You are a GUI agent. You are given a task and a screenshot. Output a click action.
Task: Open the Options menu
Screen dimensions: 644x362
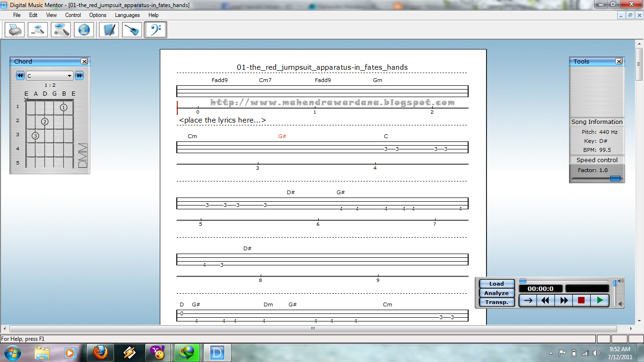(x=98, y=15)
